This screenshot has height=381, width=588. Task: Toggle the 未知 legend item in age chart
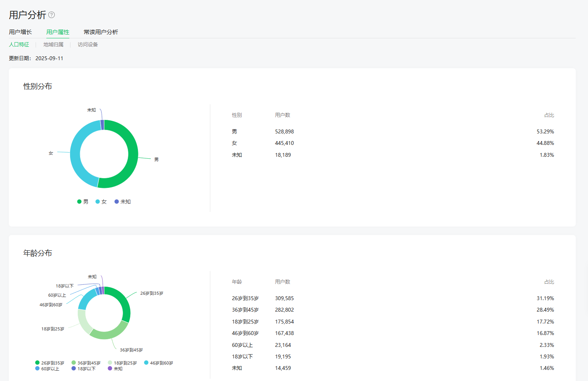(115, 369)
